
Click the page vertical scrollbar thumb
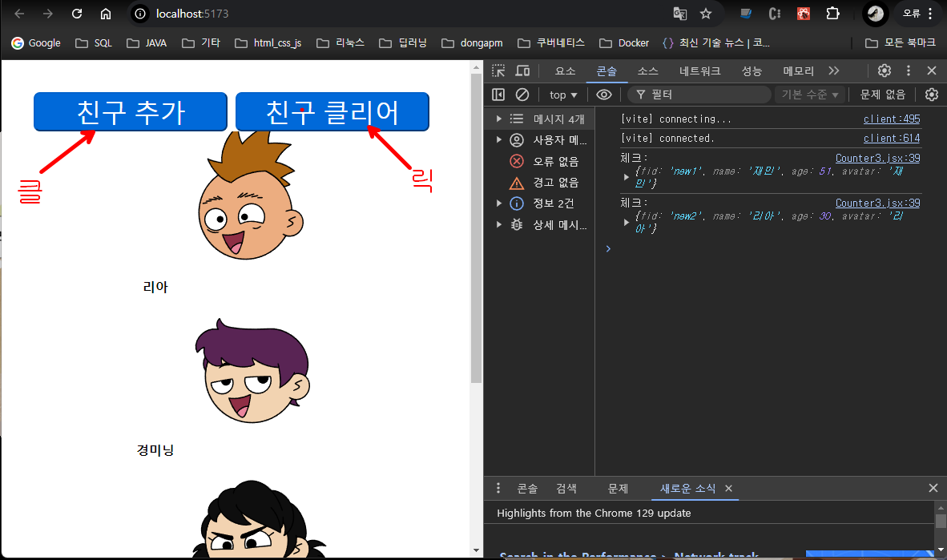click(477, 228)
